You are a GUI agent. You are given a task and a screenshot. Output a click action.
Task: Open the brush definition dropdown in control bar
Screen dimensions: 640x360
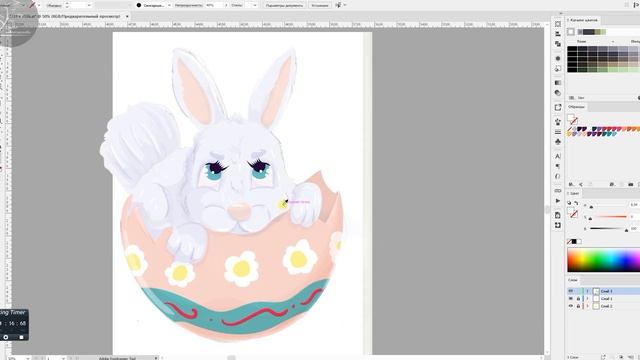tap(169, 5)
